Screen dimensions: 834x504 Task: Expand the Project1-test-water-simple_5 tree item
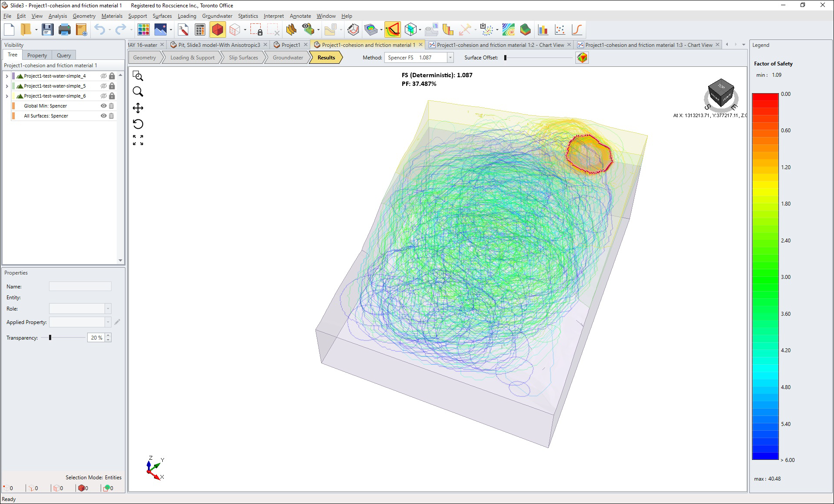(x=6, y=85)
